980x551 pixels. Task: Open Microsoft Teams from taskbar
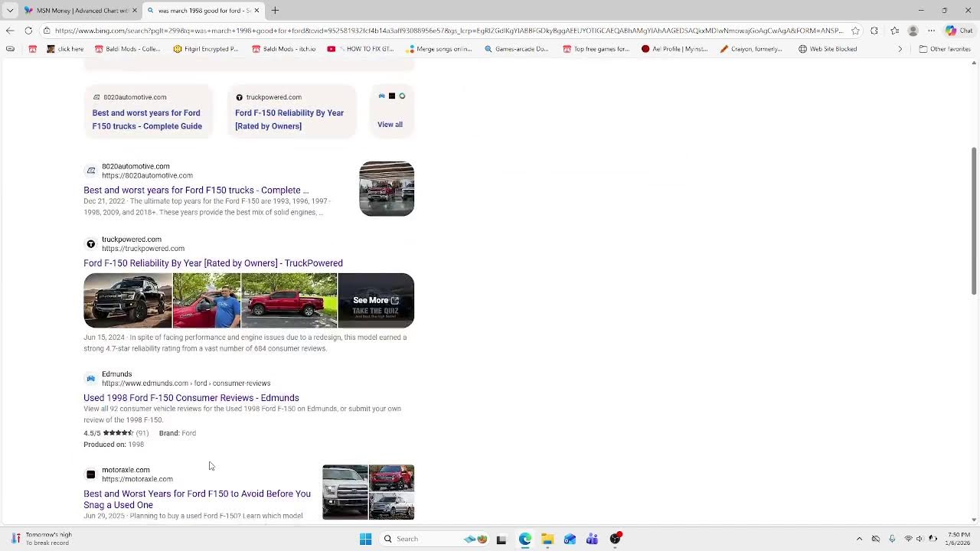pyautogui.click(x=592, y=539)
